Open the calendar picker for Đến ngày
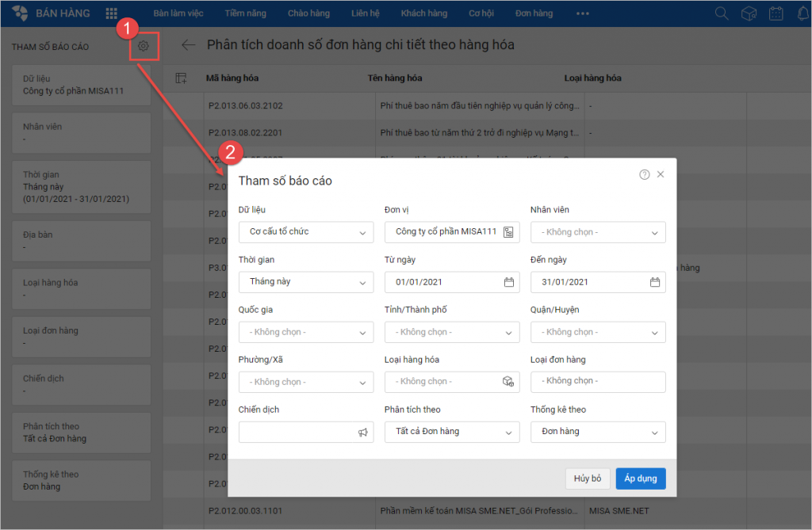The image size is (812, 530). click(655, 282)
